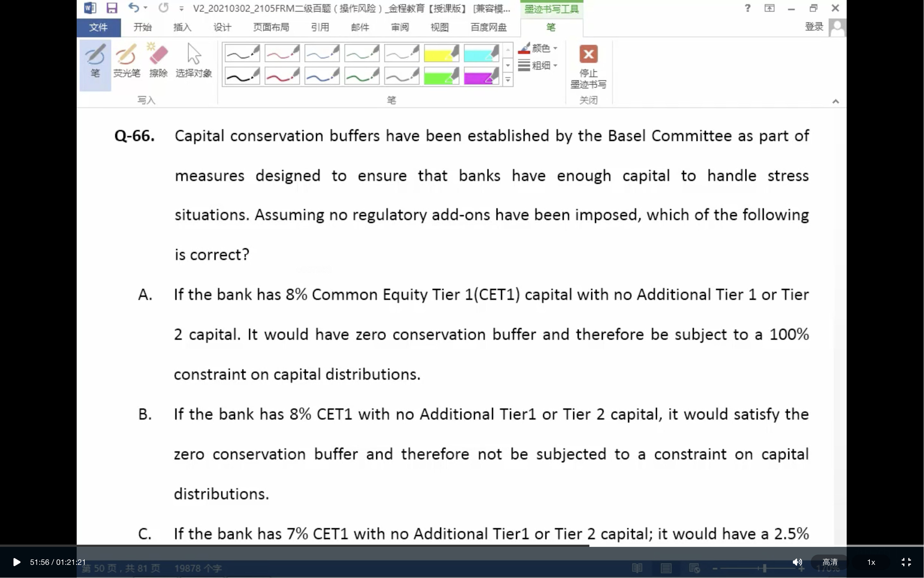The image size is (924, 578).
Task: Open Customize Quick Access Toolbar dropdown
Action: click(181, 8)
